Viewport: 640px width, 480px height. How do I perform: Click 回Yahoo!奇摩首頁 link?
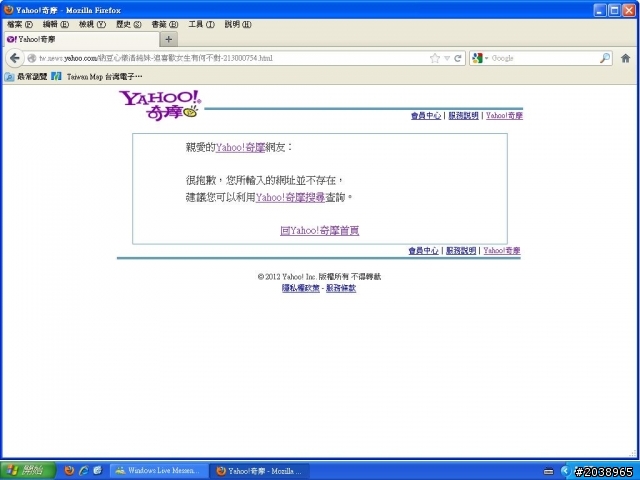pos(320,231)
